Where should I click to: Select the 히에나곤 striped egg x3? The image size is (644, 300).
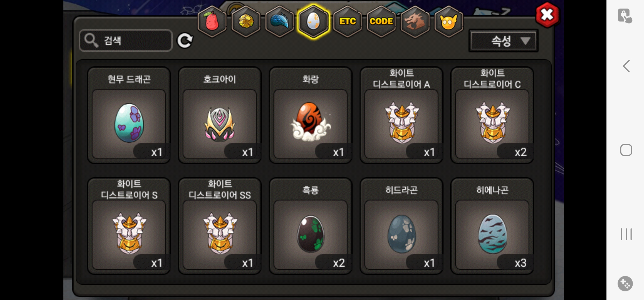492,226
